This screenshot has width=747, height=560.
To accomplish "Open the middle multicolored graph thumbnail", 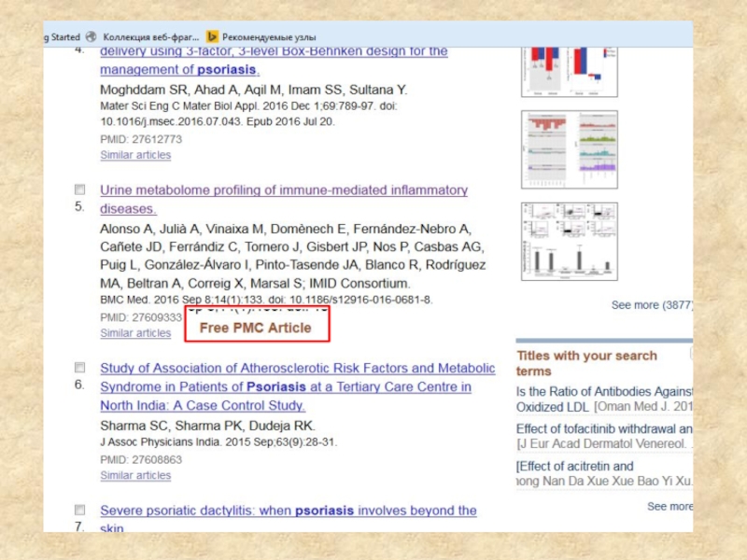I will (x=557, y=149).
